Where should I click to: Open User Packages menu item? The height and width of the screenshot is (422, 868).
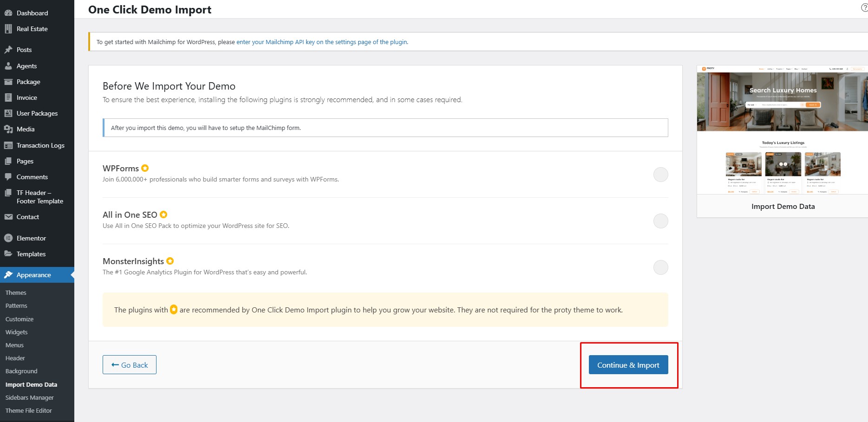(x=37, y=113)
